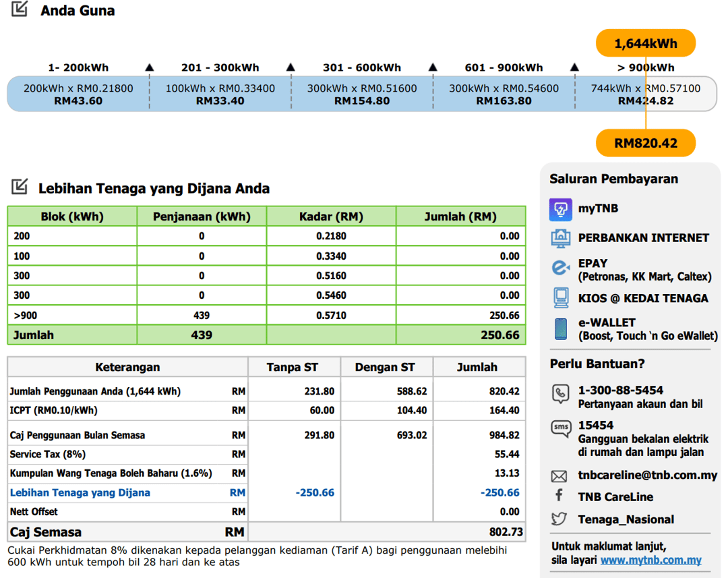
Task: Click the 13.13 renewable fund value
Action: pyautogui.click(x=507, y=473)
